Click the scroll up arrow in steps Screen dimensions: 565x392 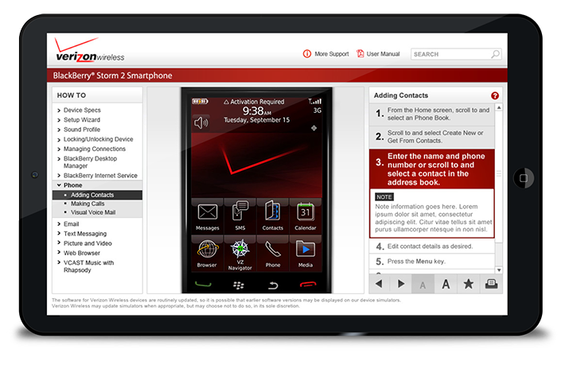click(x=499, y=107)
